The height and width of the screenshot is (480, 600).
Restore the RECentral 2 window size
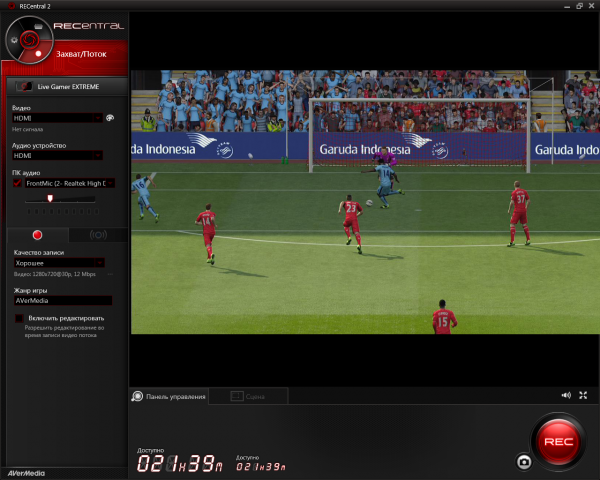click(579, 6)
